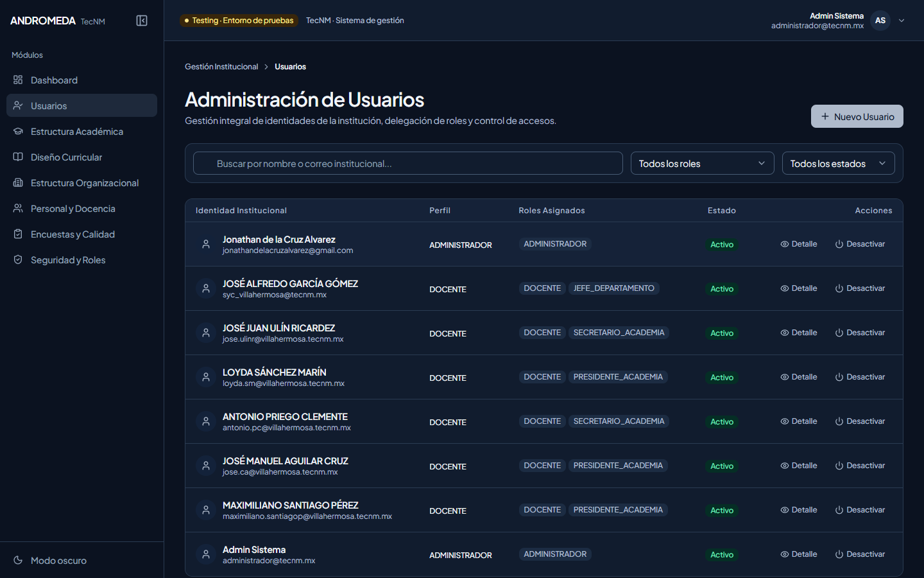Viewport: 924px width, 578px height.
Task: Deactivate user ANTONIO PRIEGO CLEMENTE
Action: point(860,421)
